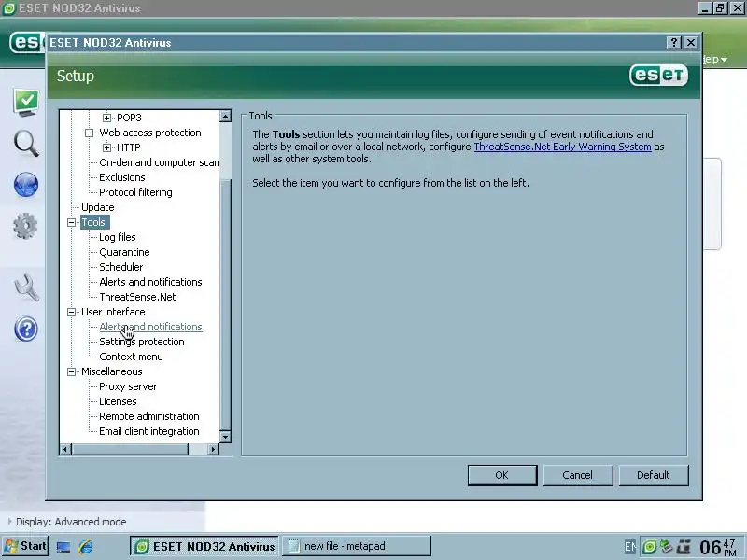Viewport: 747px width, 560px height.
Task: Click the tree's vertical scrollbar thumb
Action: (225, 303)
